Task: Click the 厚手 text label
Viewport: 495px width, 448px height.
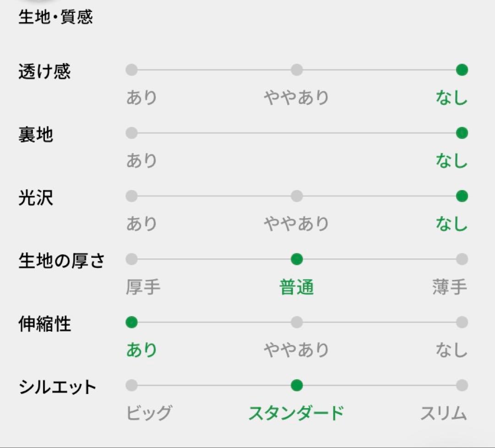Action: (143, 287)
